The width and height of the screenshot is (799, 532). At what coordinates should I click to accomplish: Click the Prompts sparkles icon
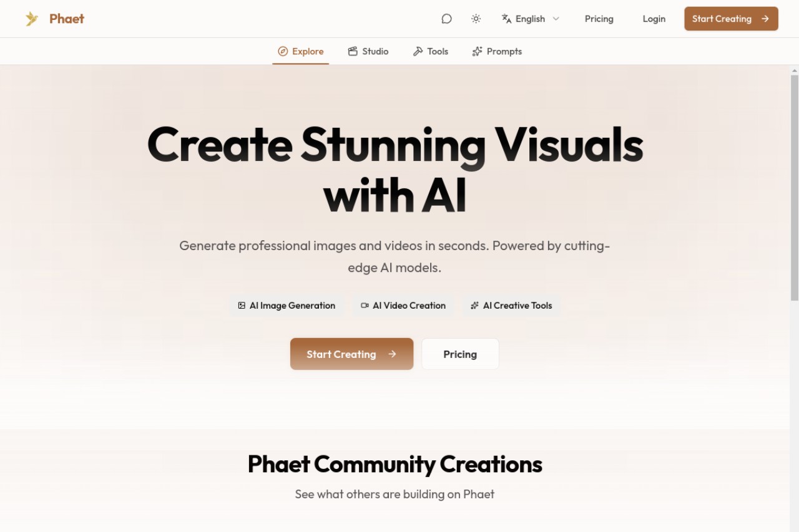pyautogui.click(x=477, y=51)
